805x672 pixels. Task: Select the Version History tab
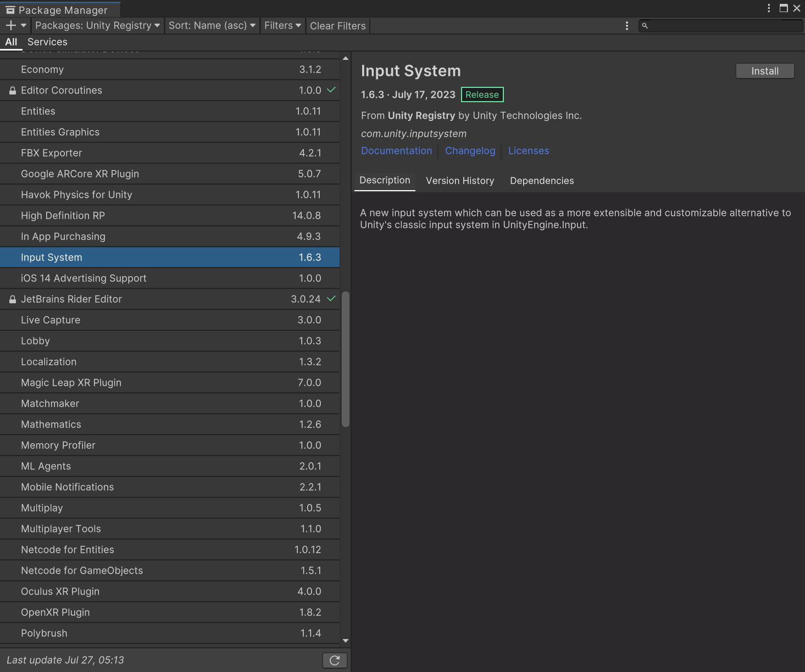[x=460, y=181]
